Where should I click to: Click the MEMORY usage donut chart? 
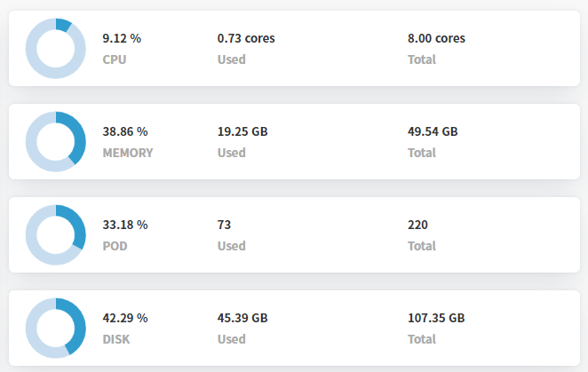pyautogui.click(x=55, y=142)
